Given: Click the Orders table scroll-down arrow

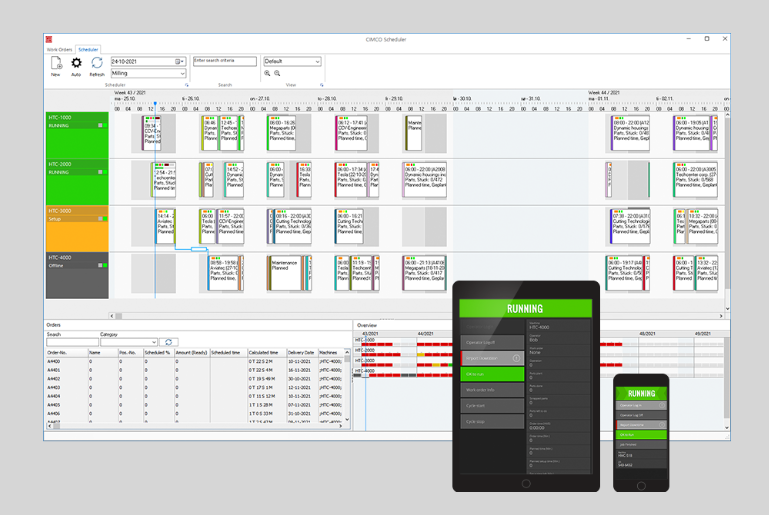Looking at the screenshot, I should pos(347,419).
